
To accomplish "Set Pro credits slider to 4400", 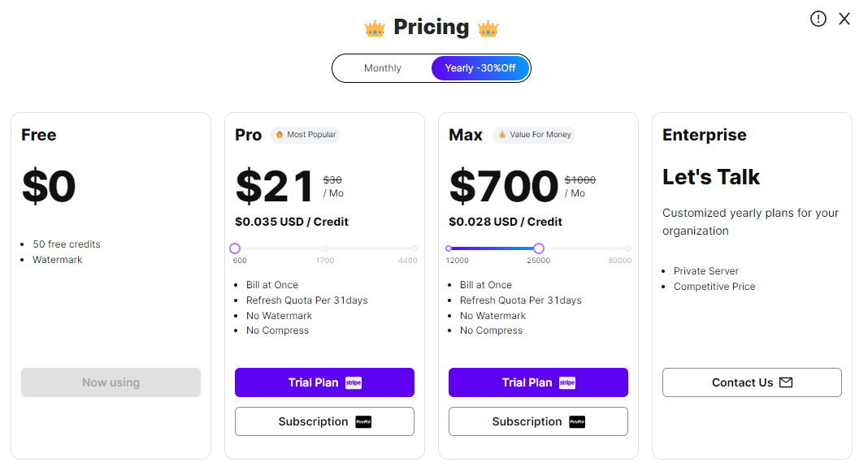I will (x=414, y=248).
